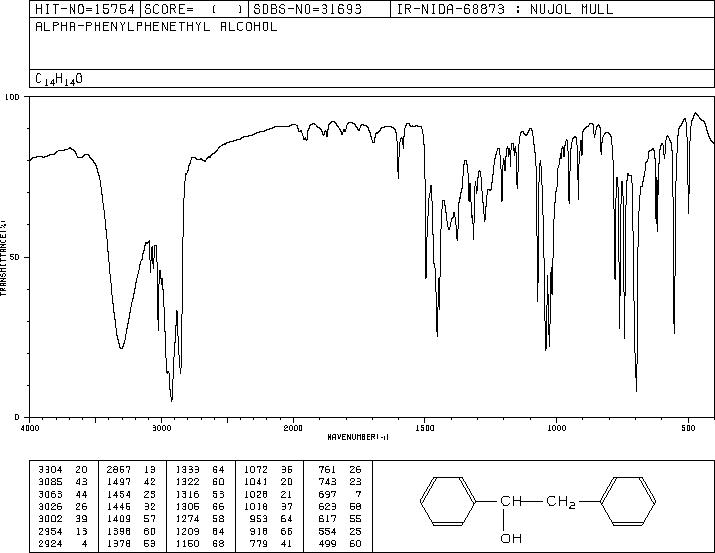This screenshot has height=553, width=715.
Task: Click the 1500 x-axis tick label
Action: click(x=425, y=428)
